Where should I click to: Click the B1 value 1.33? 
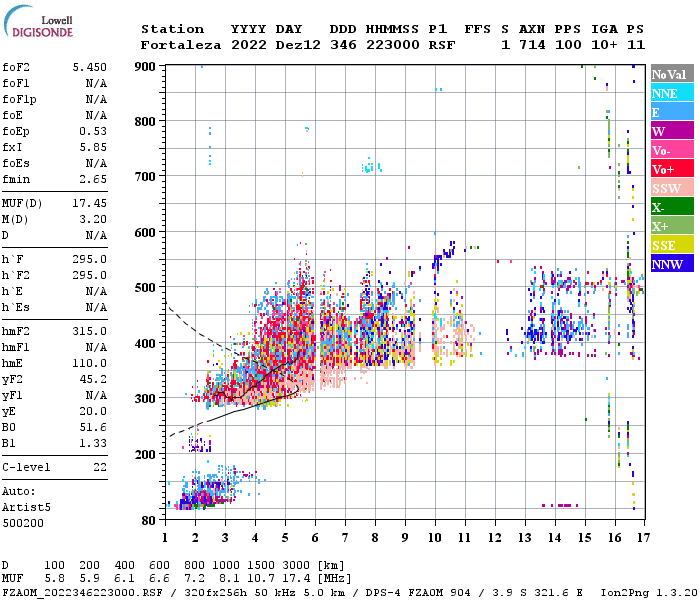93,443
